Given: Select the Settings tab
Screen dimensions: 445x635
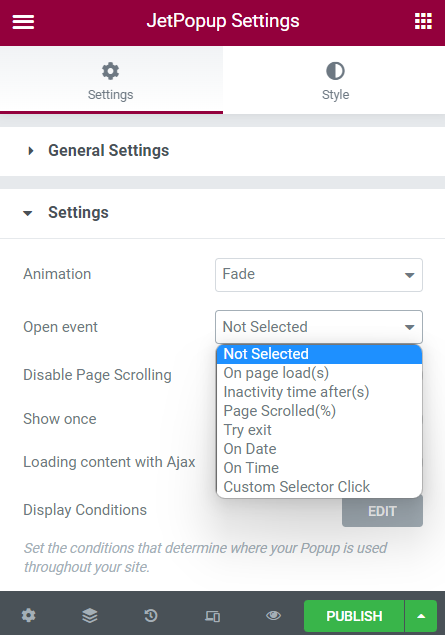Looking at the screenshot, I should pos(111,80).
